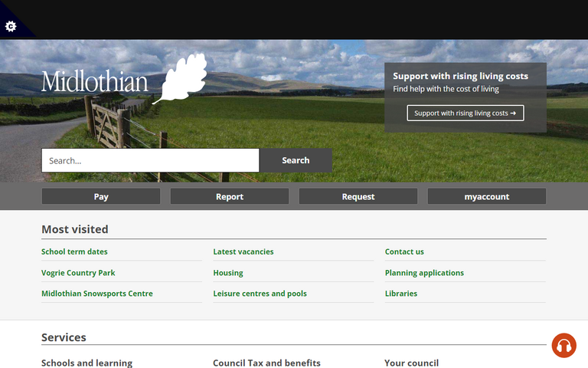Image resolution: width=588 pixels, height=368 pixels.
Task: Activate the headphones listen button
Action: click(563, 345)
